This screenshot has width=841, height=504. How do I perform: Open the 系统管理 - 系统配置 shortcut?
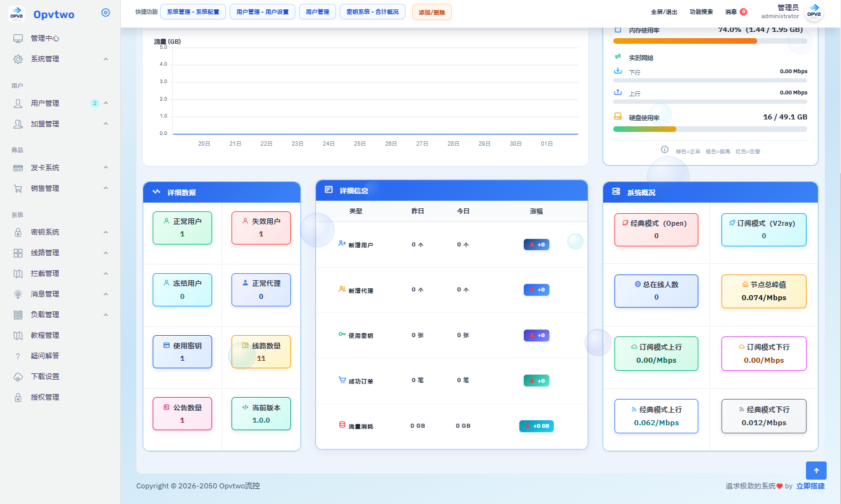(x=193, y=12)
